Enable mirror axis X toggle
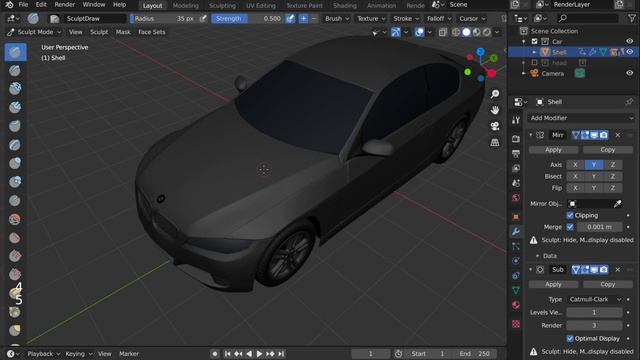640x360 pixels. coord(575,164)
